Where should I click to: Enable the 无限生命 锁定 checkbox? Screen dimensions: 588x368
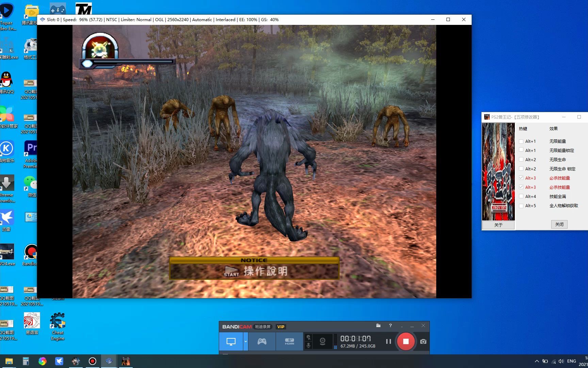pos(521,169)
